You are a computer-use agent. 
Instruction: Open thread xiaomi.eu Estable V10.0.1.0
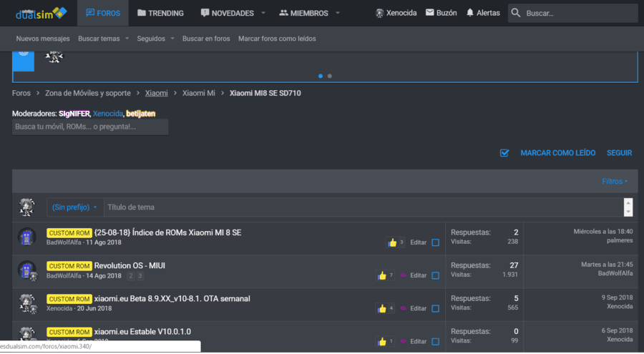point(142,332)
